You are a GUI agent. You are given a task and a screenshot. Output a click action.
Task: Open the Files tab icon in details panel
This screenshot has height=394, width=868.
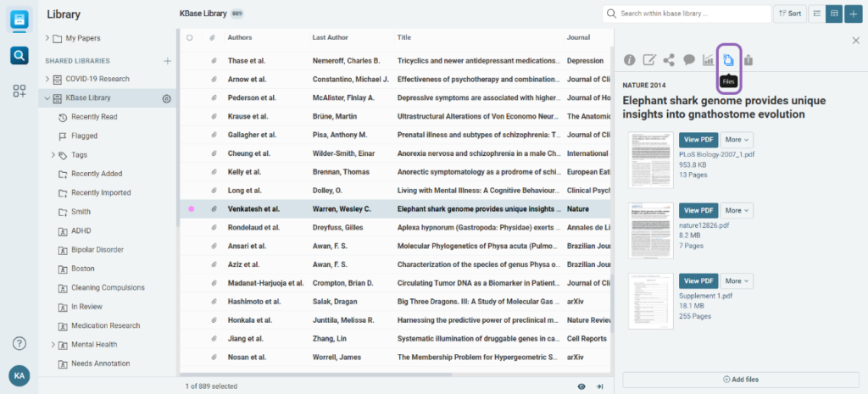click(x=729, y=60)
